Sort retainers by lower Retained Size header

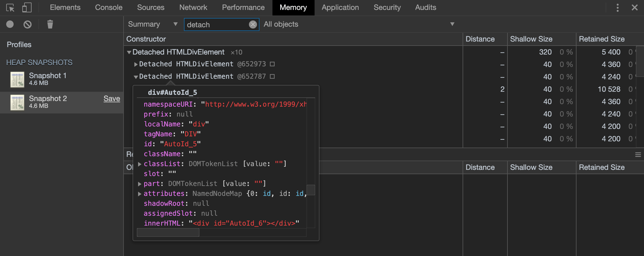tap(610, 167)
